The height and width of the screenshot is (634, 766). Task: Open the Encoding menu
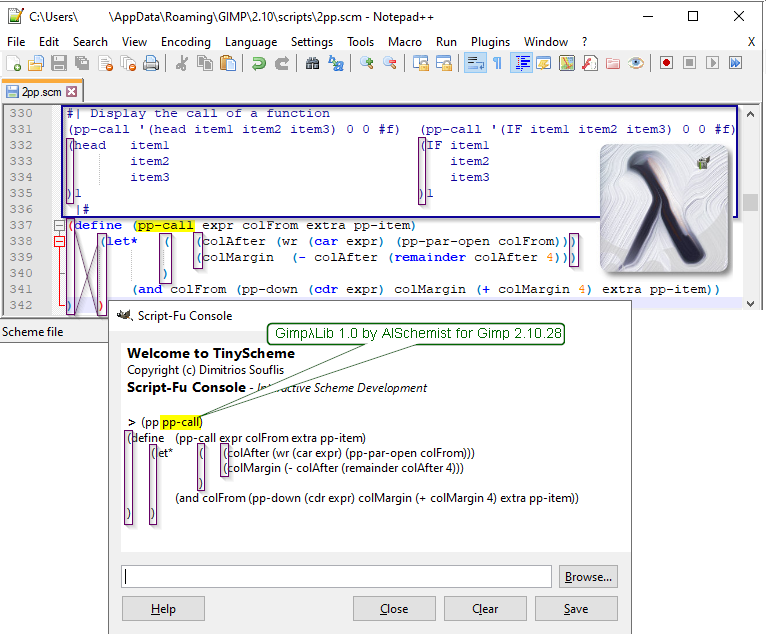(186, 42)
